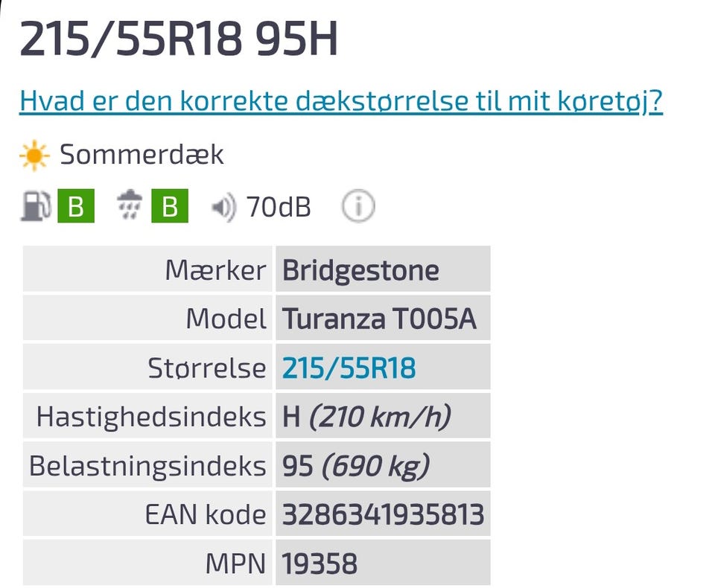The height and width of the screenshot is (588, 715).
Task: Click the H (210 km/h) speed value
Action: (x=366, y=417)
